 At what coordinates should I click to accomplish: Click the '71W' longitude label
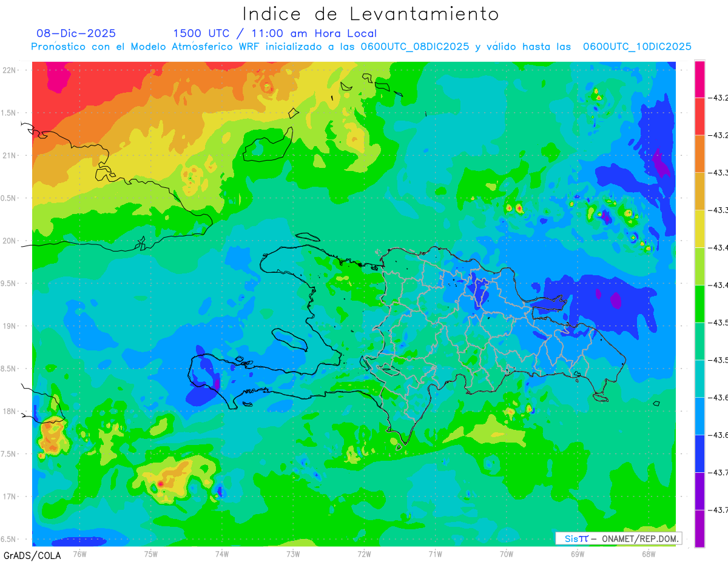pos(435,554)
